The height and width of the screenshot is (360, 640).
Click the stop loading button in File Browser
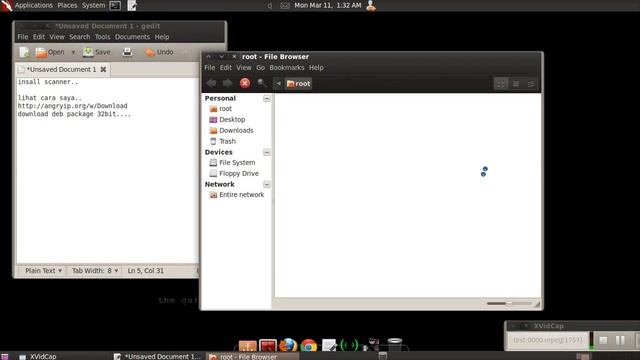point(245,83)
